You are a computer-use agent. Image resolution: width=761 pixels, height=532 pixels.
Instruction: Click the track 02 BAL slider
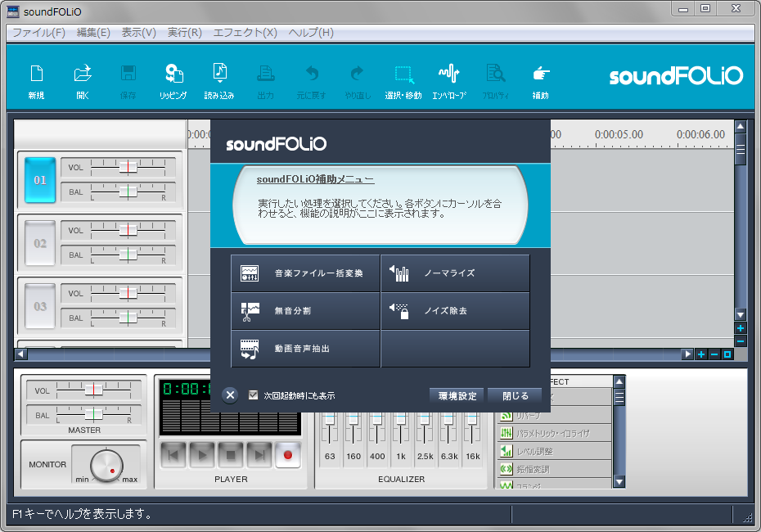tap(128, 255)
